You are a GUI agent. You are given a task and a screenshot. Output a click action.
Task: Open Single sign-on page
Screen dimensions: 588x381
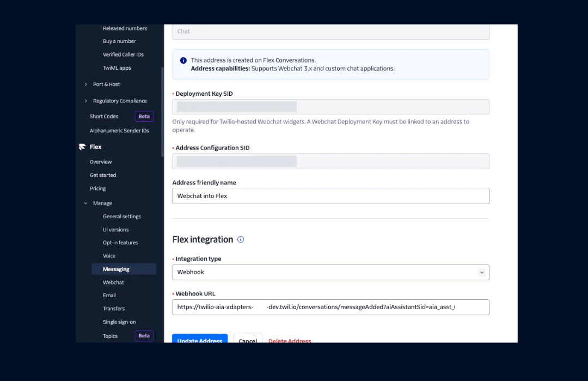[119, 322]
